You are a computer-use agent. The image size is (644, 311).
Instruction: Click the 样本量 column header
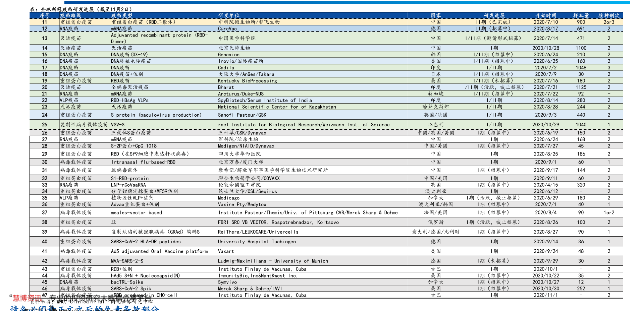(581, 15)
